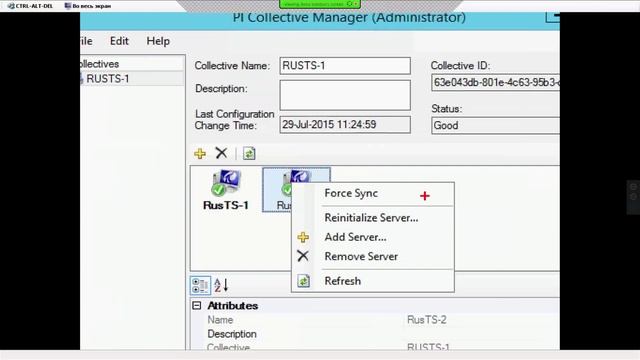Choose Refresh from context menu
Image resolution: width=640 pixels, height=360 pixels.
click(342, 281)
